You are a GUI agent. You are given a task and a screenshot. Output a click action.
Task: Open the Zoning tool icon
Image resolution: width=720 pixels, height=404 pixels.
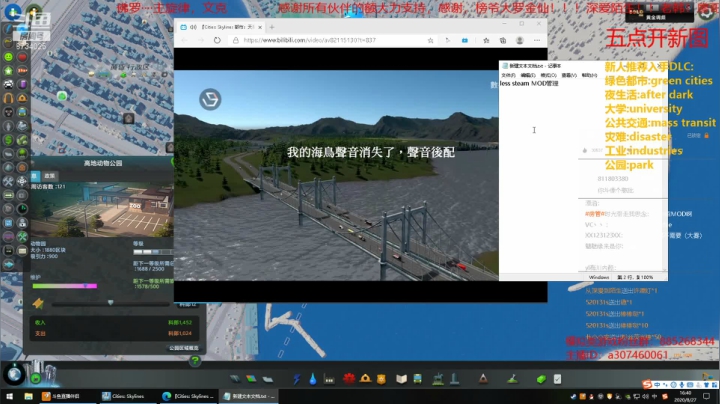click(251, 379)
